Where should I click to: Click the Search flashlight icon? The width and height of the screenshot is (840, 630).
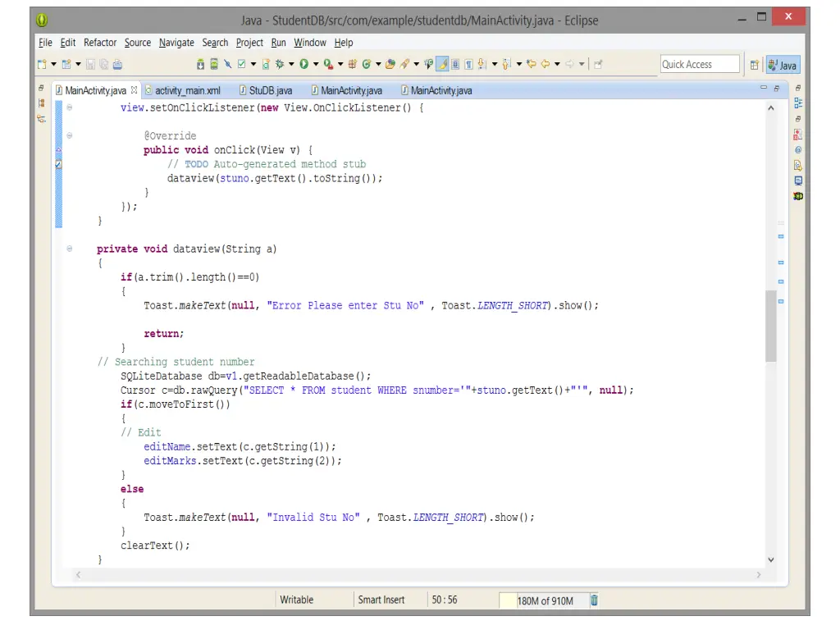pyautogui.click(x=404, y=64)
